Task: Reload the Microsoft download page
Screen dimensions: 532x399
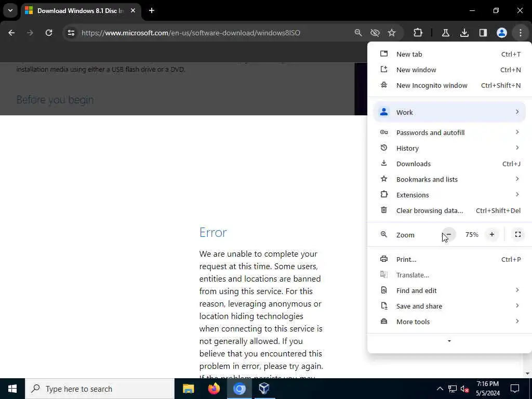Action: pos(49,33)
